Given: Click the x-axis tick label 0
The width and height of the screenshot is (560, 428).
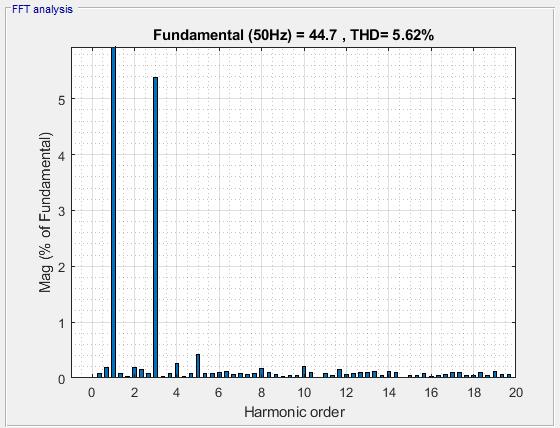Looking at the screenshot, I should click(92, 393).
